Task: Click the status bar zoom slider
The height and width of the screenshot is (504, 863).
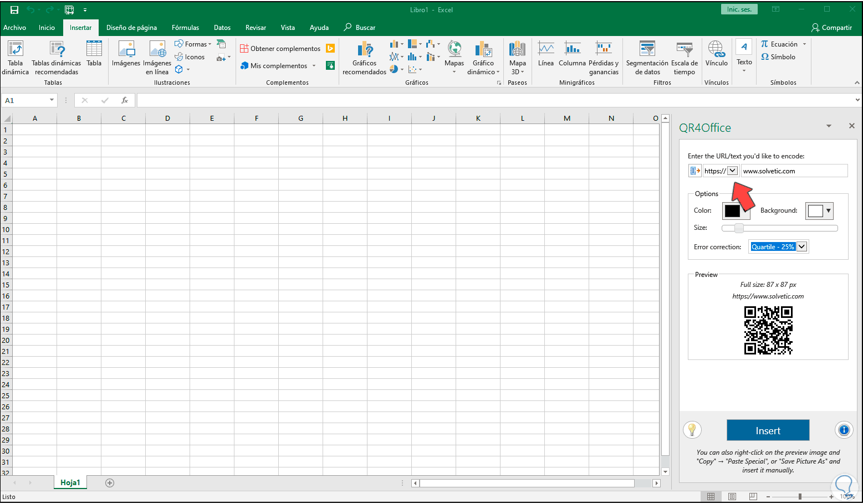Action: point(800,496)
